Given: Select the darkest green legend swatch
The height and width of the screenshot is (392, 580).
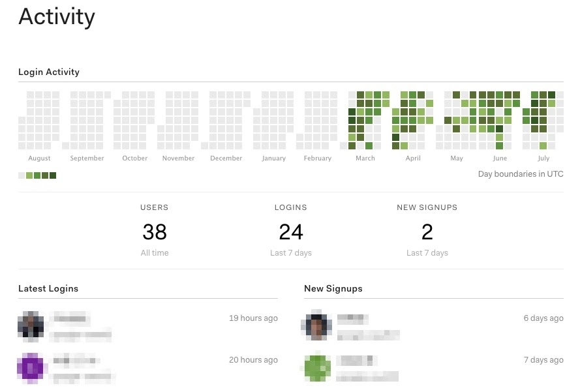Looking at the screenshot, I should (x=53, y=175).
